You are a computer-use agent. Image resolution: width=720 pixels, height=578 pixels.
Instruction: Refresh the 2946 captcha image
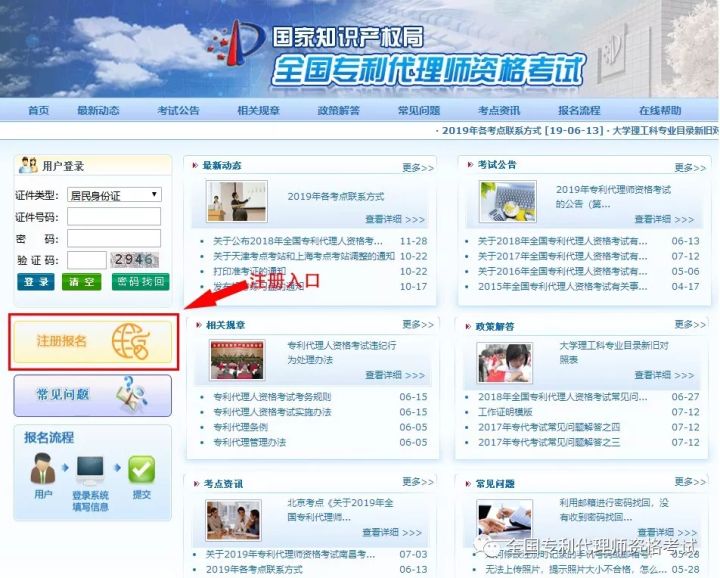[x=135, y=259]
